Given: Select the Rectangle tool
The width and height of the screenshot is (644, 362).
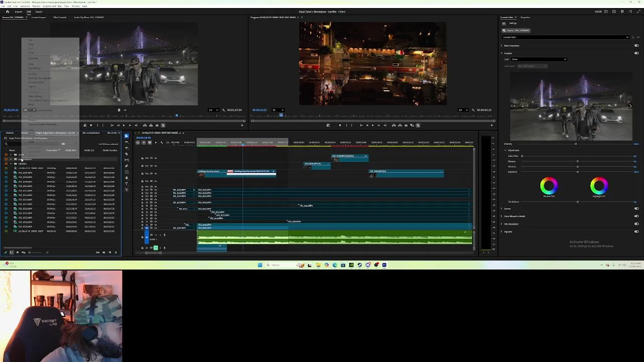Looking at the screenshot, I should tap(126, 172).
